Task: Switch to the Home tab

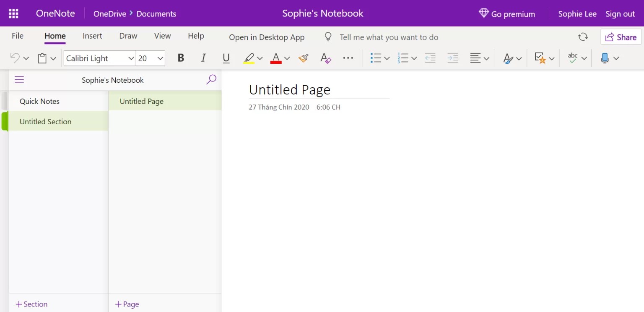Action: 55,36
